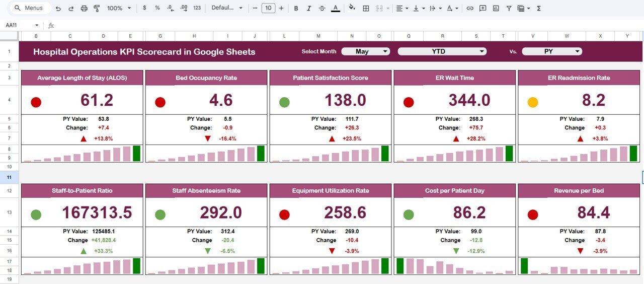Toggle strikethrough formatting
Image resolution: width=644 pixels, height=284 pixels.
coord(322,8)
